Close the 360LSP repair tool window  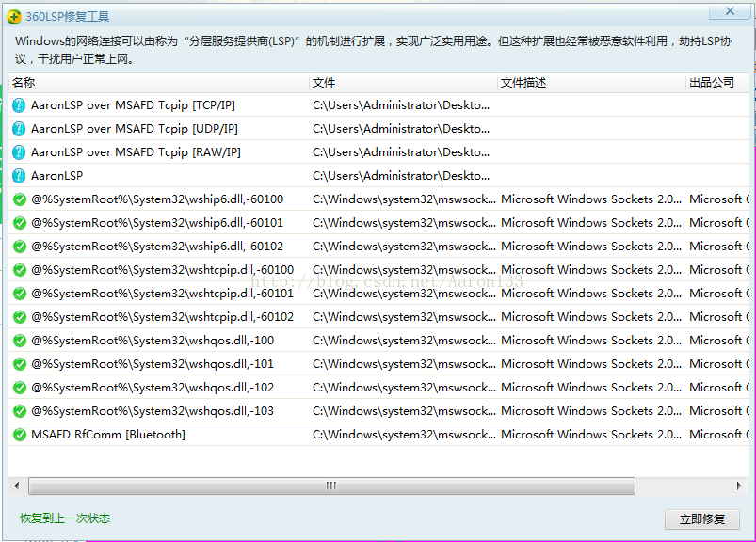(x=730, y=11)
